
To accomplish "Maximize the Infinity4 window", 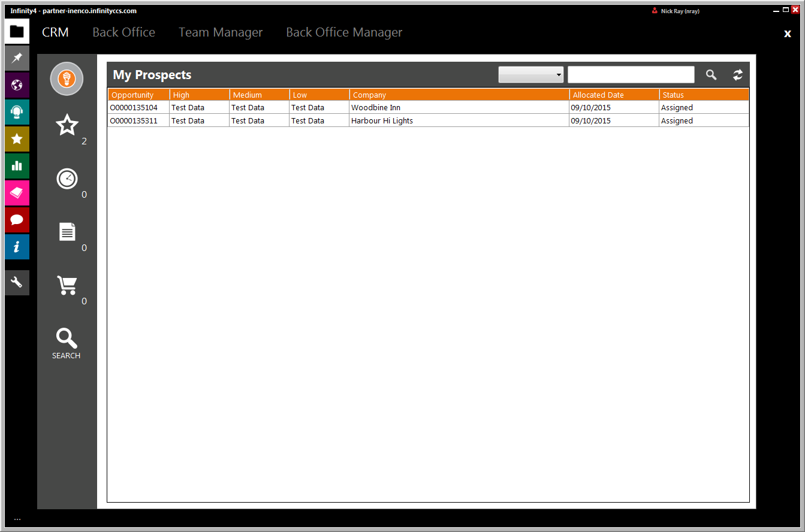I will point(786,10).
